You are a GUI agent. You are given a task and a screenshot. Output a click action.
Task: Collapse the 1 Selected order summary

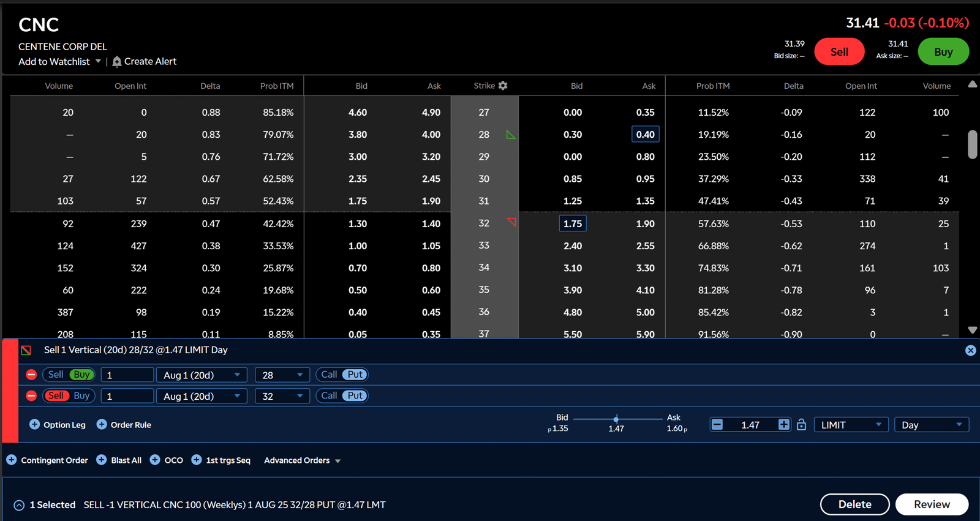point(19,505)
